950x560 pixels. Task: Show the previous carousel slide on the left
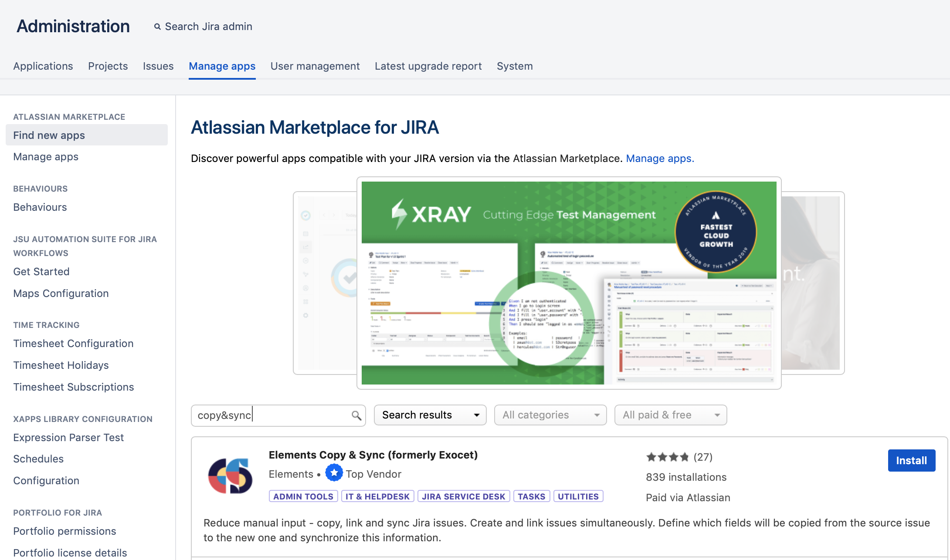[x=325, y=283]
